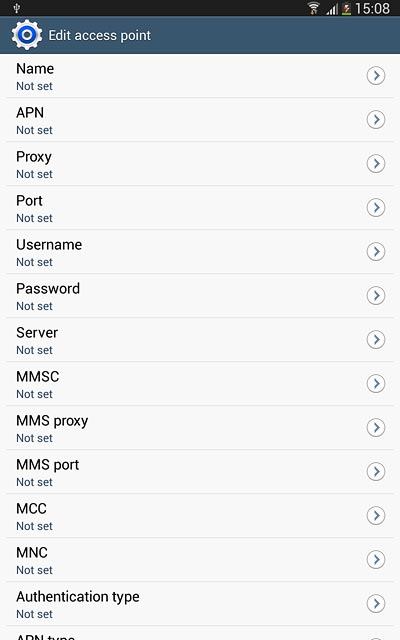
Task: Tap the battery icon in status bar
Action: (x=346, y=9)
